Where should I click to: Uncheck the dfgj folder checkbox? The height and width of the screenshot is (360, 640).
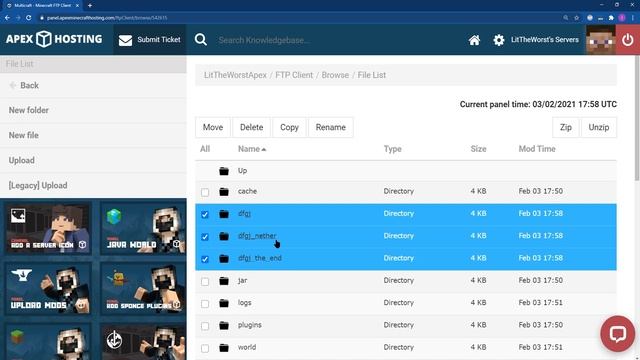[205, 214]
